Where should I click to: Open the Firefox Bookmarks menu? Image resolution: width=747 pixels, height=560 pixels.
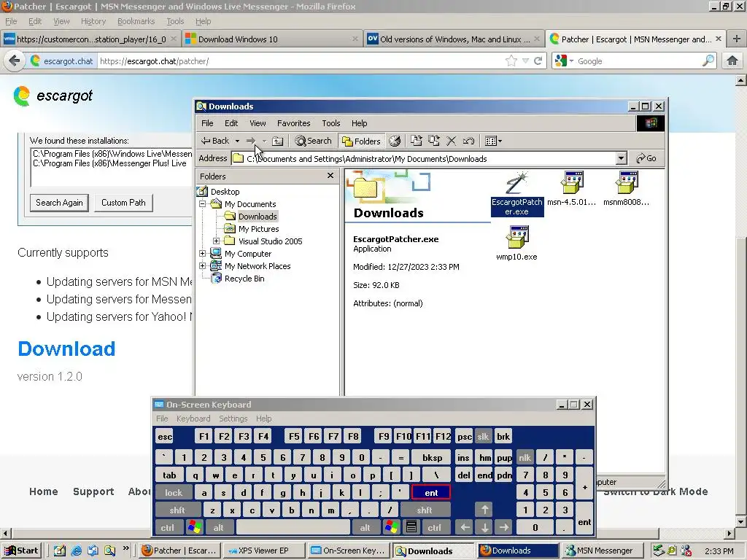click(136, 21)
